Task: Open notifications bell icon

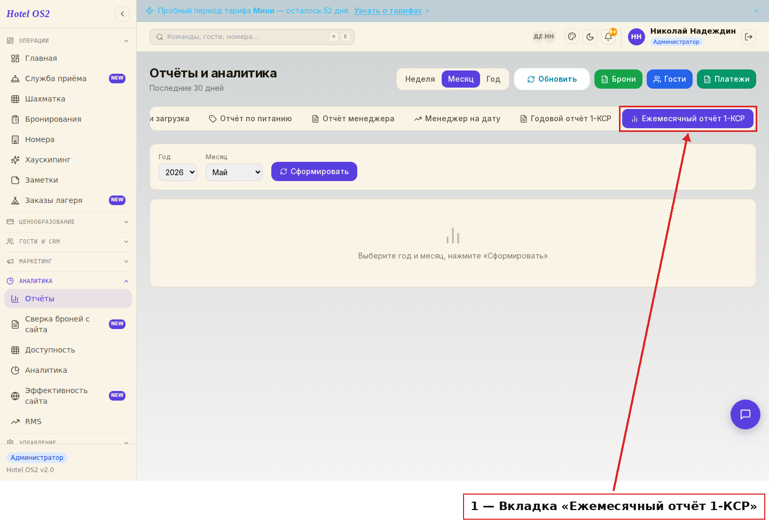Action: (x=608, y=37)
